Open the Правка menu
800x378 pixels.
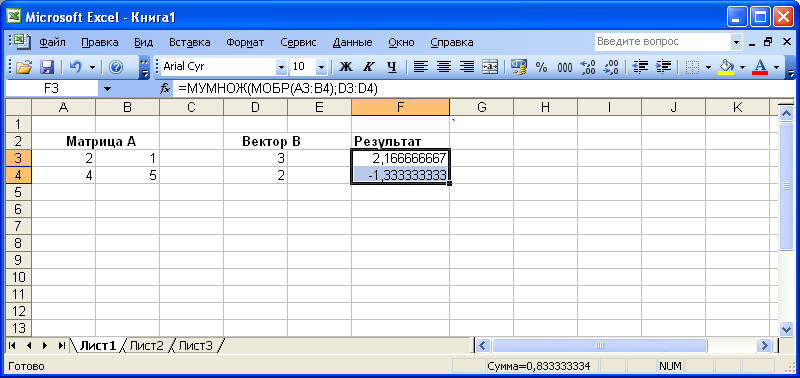click(99, 42)
